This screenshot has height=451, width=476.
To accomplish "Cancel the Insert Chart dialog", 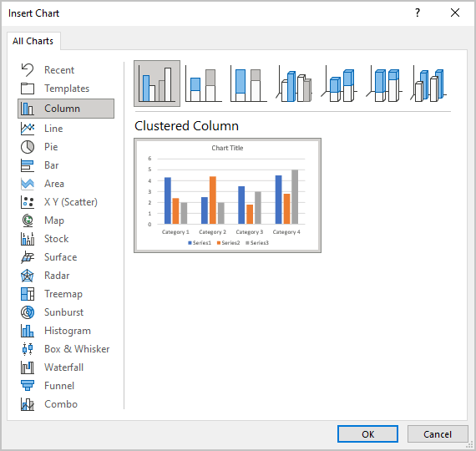I will pos(438,434).
